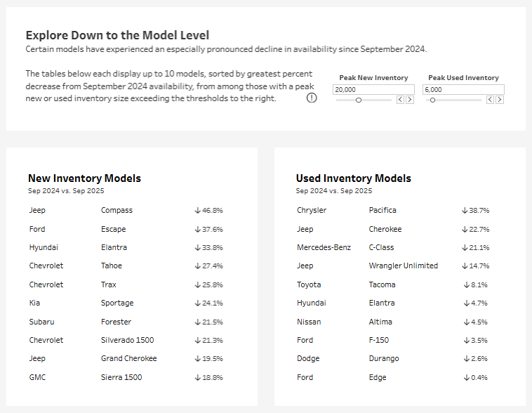
Task: Click the exclamation info icon
Action: pyautogui.click(x=312, y=98)
